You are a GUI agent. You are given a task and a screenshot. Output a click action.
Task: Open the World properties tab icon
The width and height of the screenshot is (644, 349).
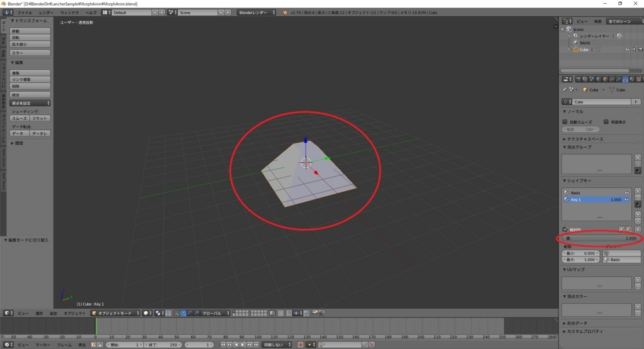point(598,79)
